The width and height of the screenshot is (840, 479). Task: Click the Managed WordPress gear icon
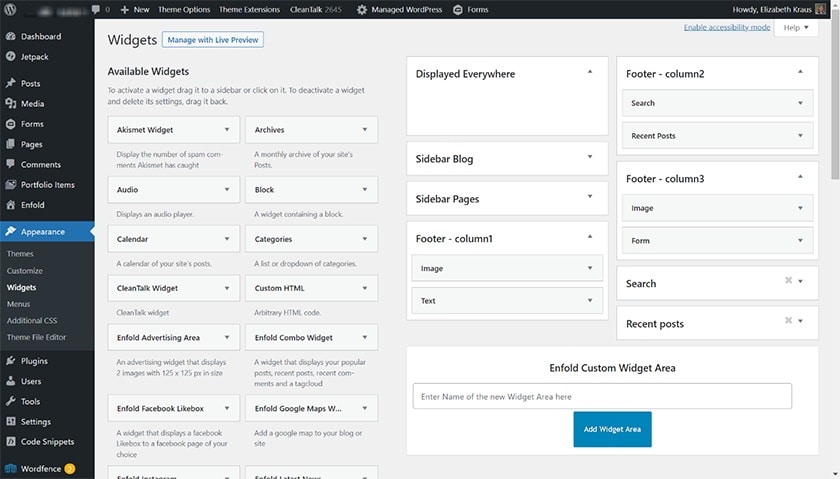pos(362,9)
